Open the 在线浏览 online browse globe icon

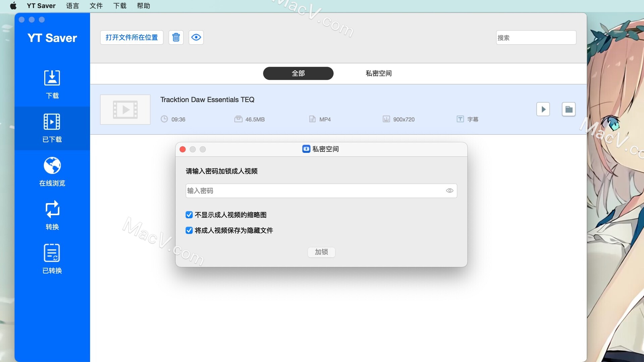[x=52, y=166]
